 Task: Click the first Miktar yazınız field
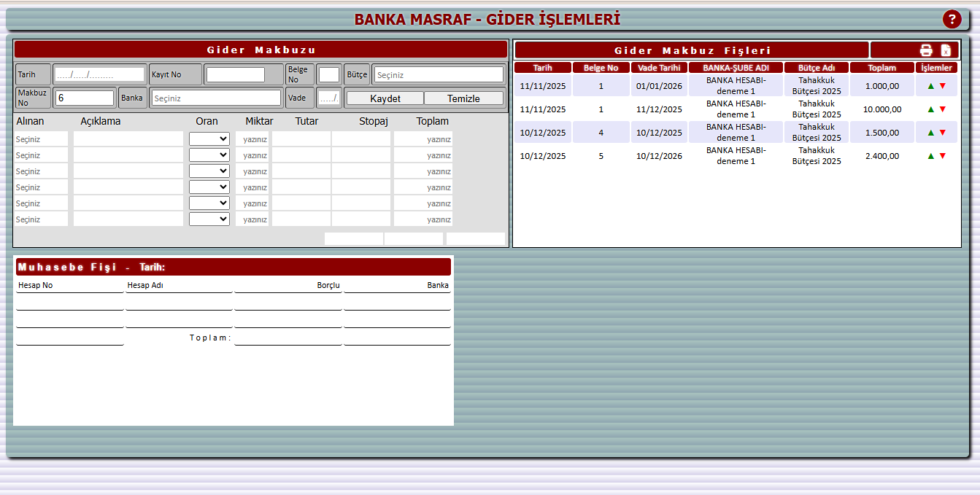coord(253,138)
